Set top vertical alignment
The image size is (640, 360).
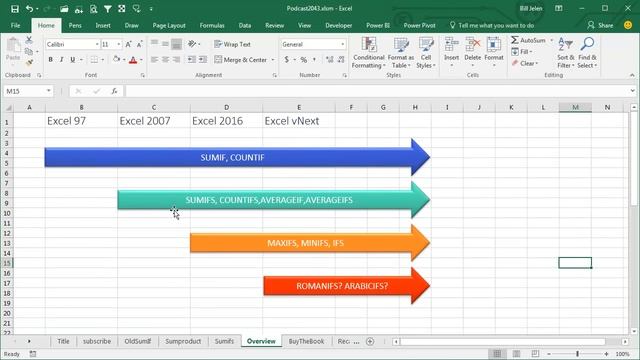point(154,43)
